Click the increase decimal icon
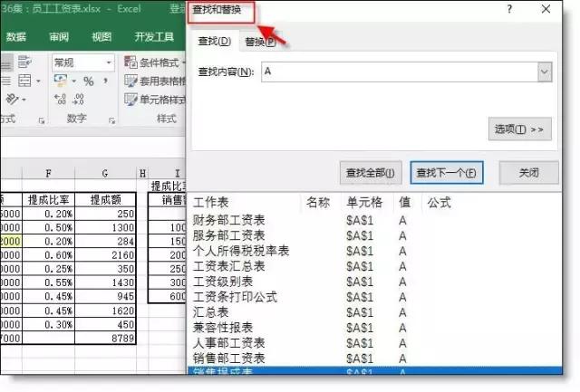 (x=61, y=99)
